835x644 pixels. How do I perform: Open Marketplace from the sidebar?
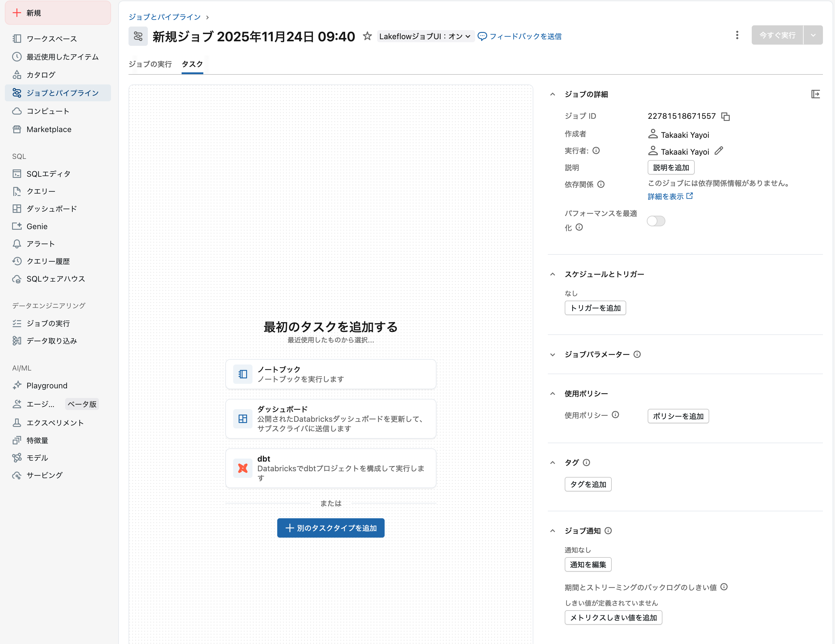pos(49,129)
